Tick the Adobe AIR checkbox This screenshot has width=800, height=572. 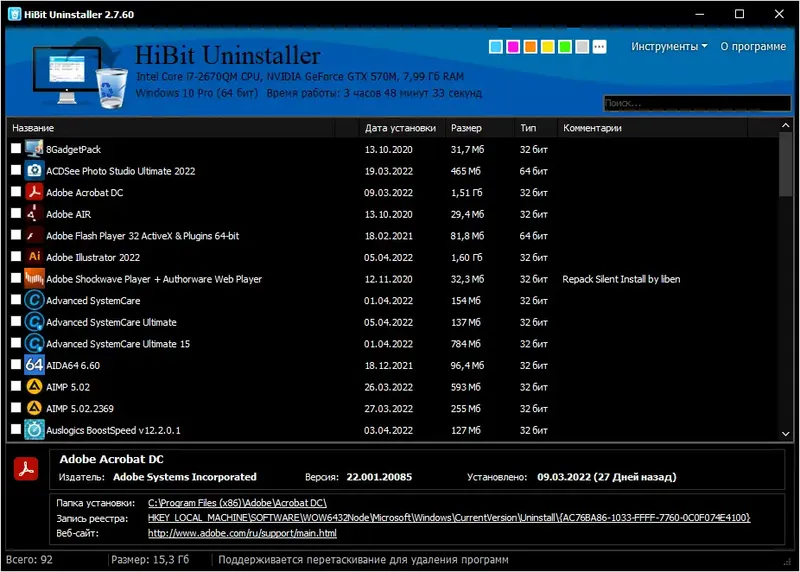point(16,213)
